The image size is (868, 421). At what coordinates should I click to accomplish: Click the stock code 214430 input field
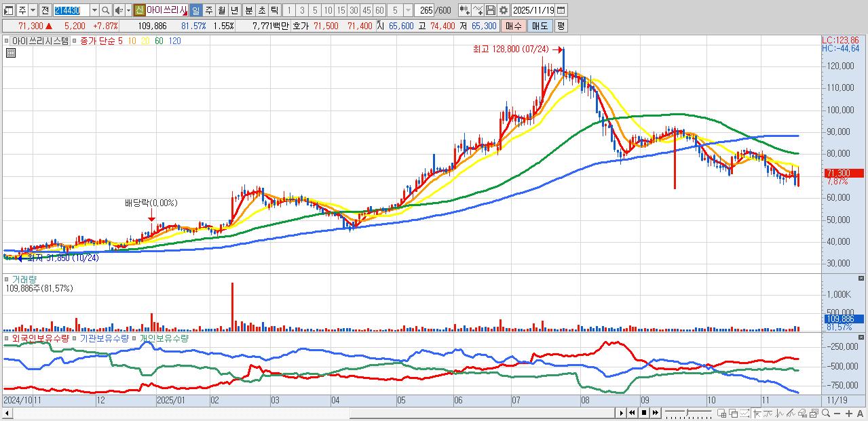(71, 10)
